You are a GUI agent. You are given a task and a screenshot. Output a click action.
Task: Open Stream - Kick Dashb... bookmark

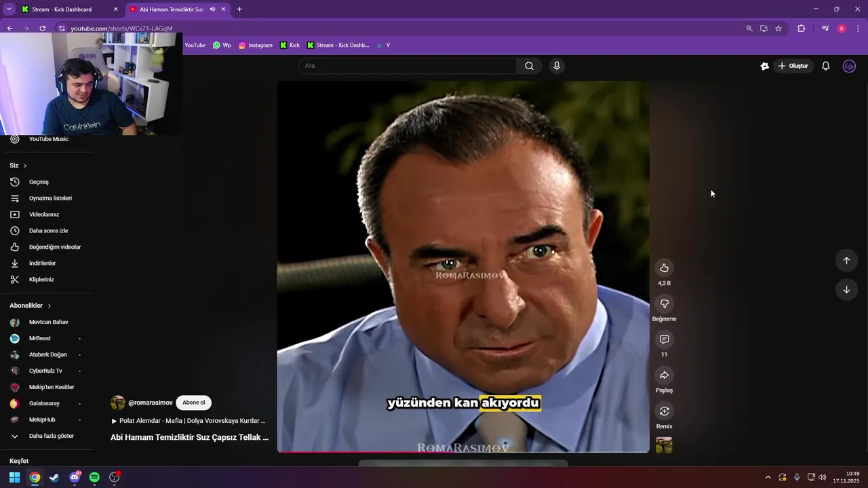[338, 45]
